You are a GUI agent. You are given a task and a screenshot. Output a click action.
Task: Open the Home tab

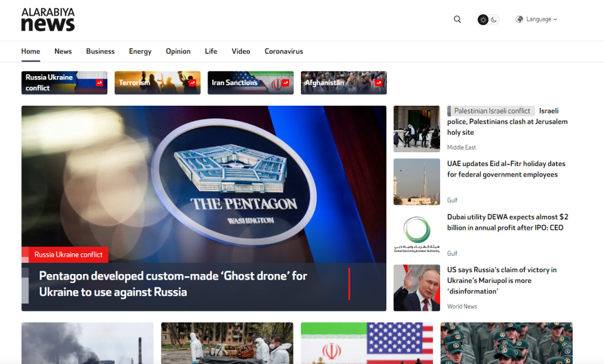(31, 51)
